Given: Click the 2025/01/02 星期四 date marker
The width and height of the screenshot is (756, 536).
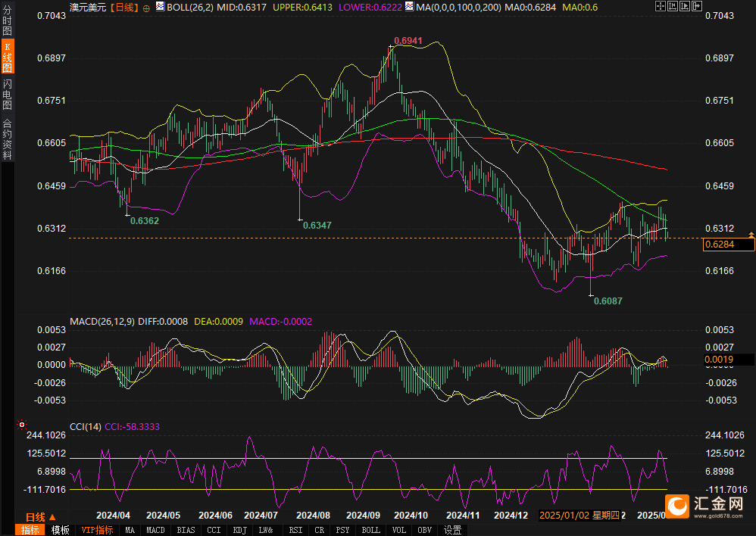Looking at the screenshot, I should coord(580,516).
